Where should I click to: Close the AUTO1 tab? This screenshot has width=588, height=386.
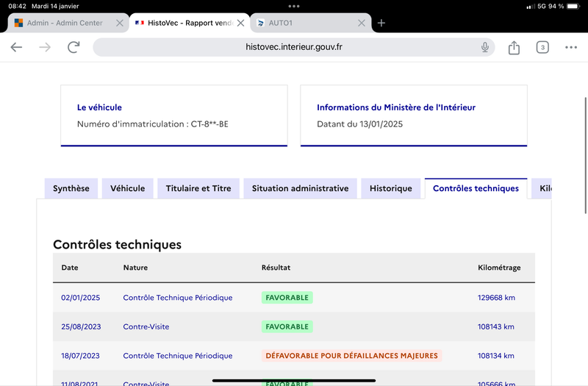(x=362, y=23)
